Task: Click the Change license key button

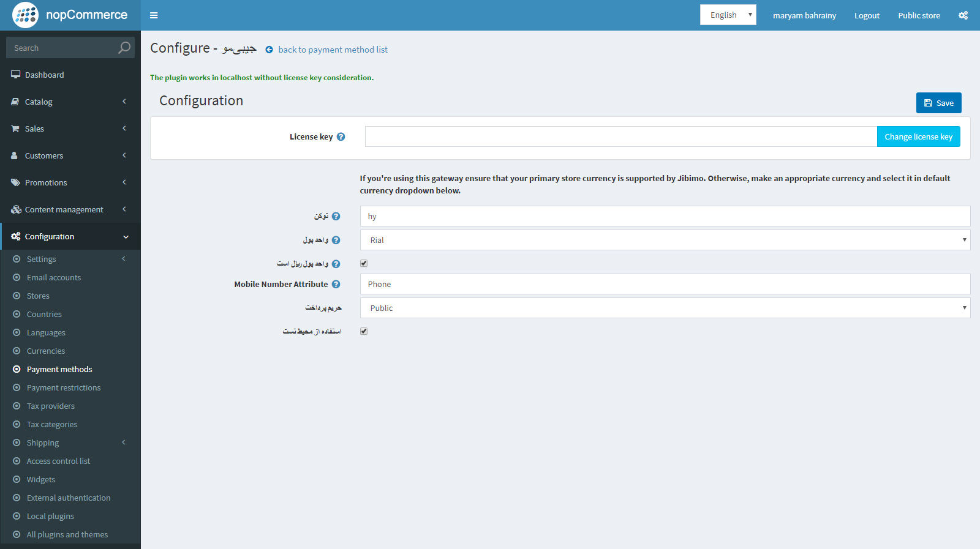Action: click(918, 136)
